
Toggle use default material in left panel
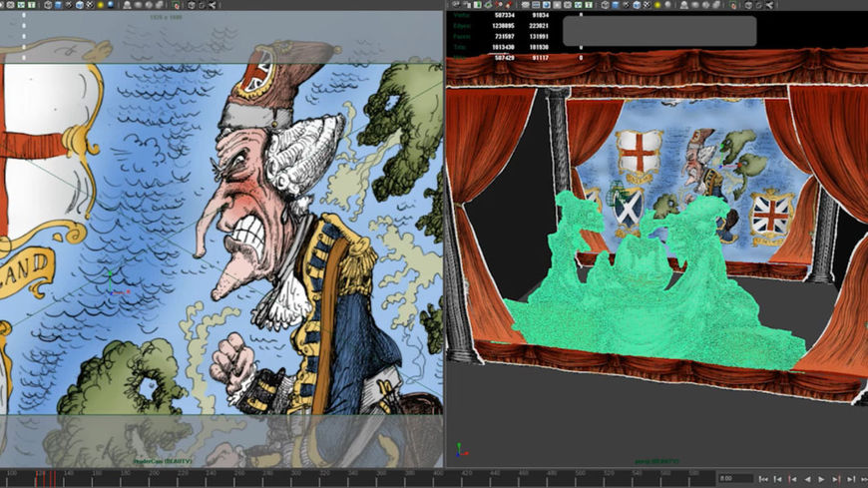tap(69, 5)
